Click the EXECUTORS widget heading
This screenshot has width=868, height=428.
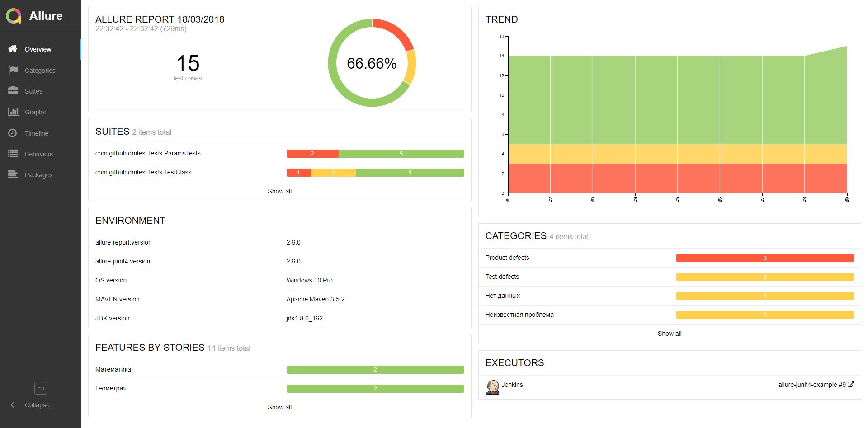tap(514, 363)
